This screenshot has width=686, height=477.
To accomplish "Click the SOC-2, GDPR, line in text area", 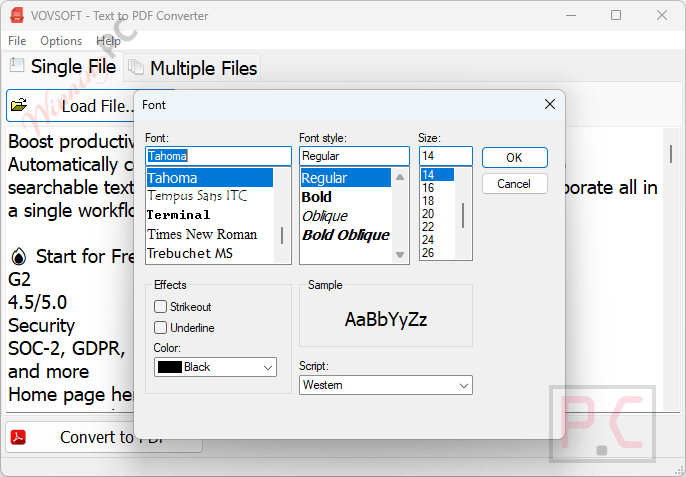I will tap(66, 349).
